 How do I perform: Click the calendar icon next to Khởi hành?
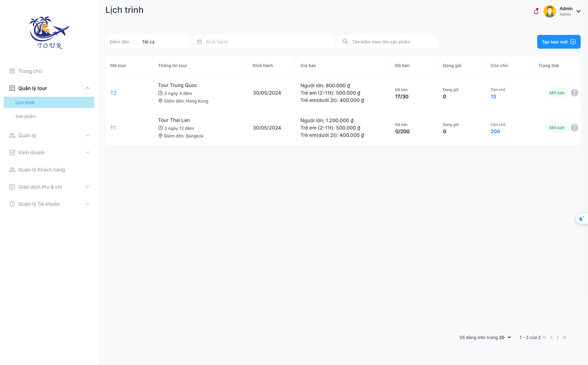click(200, 42)
